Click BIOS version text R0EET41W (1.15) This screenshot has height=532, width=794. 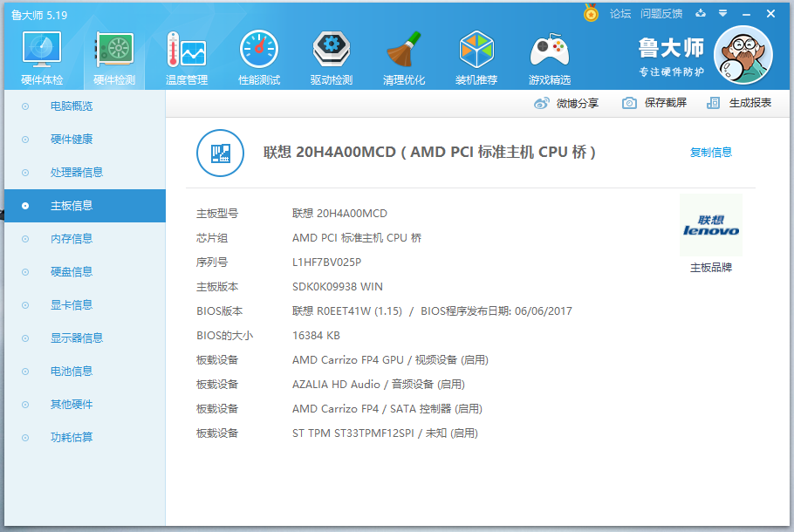point(359,310)
